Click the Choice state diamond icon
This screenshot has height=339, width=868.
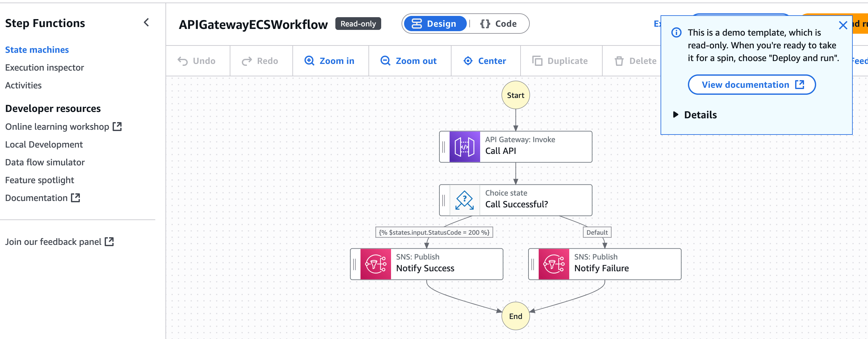coord(464,200)
